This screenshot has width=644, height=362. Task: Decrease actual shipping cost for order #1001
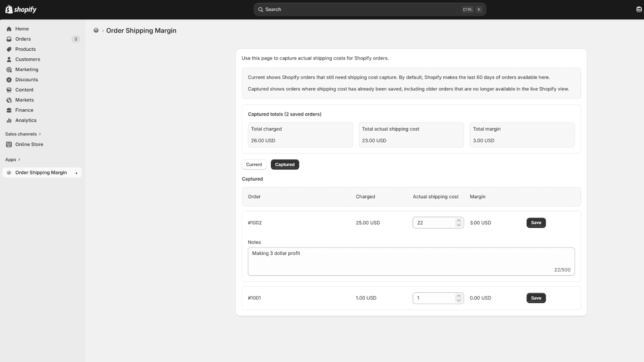tap(458, 300)
